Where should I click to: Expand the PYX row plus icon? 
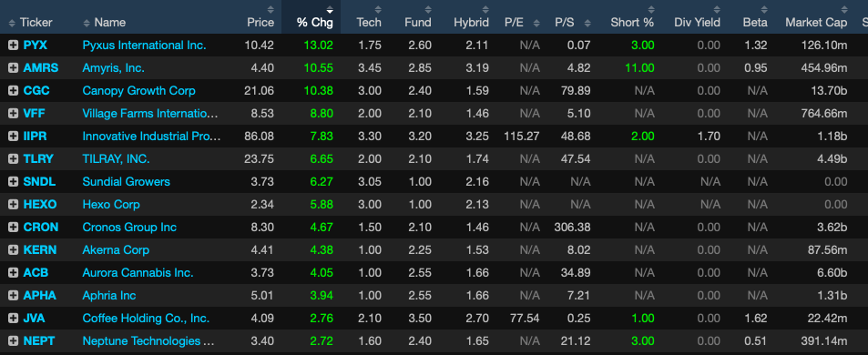tap(13, 46)
